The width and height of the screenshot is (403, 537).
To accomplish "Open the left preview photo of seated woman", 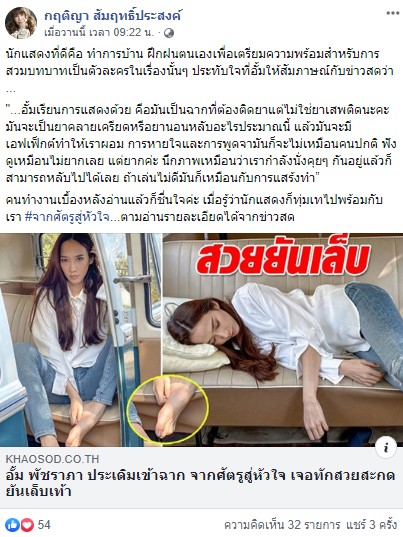I will (80, 340).
